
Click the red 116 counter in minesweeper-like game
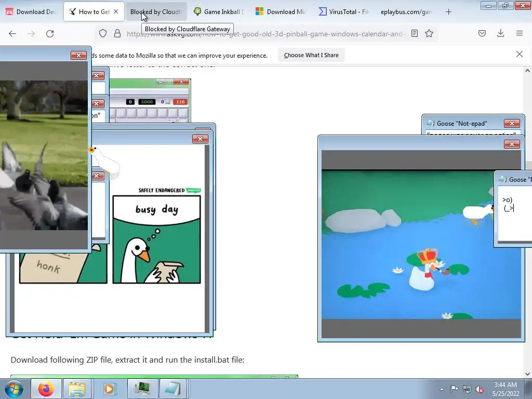tap(180, 102)
